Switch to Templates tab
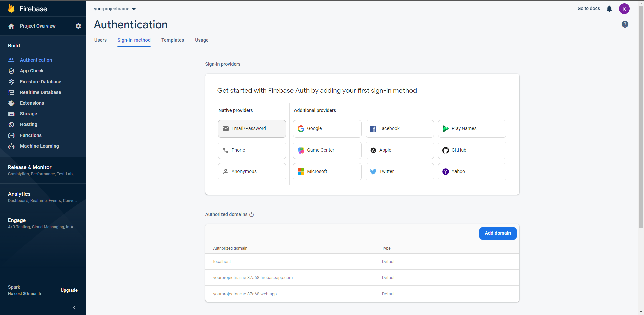This screenshot has height=315, width=644. 173,40
